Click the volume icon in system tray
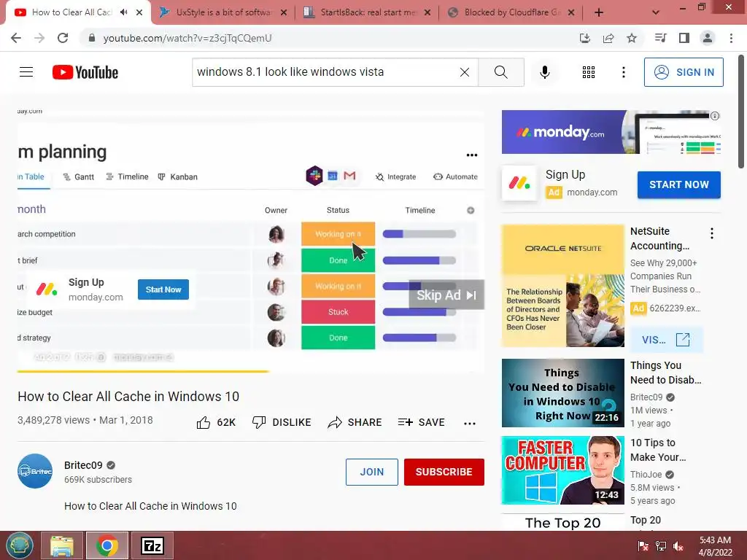The width and height of the screenshot is (747, 560). click(x=678, y=546)
